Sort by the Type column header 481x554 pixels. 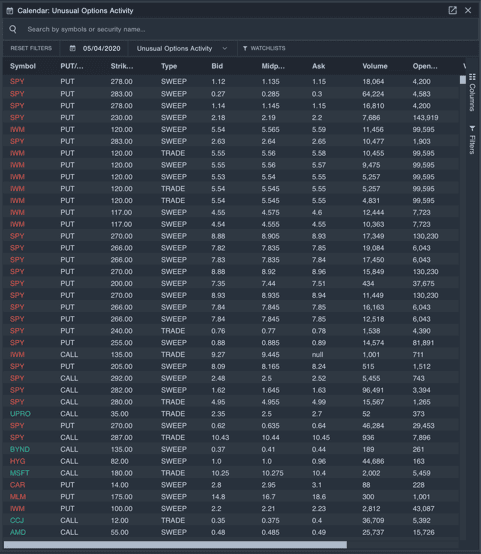click(169, 66)
